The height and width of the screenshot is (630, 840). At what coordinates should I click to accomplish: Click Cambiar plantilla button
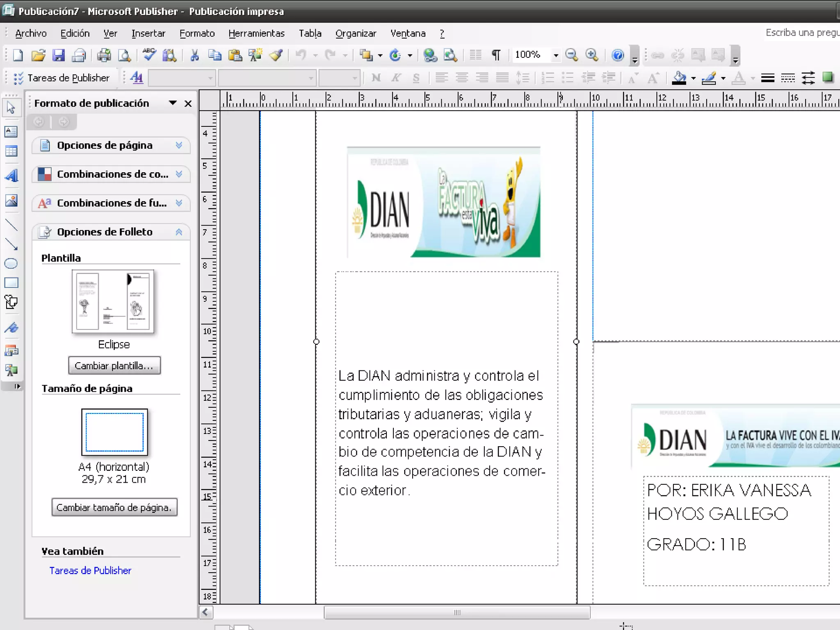coord(114,365)
